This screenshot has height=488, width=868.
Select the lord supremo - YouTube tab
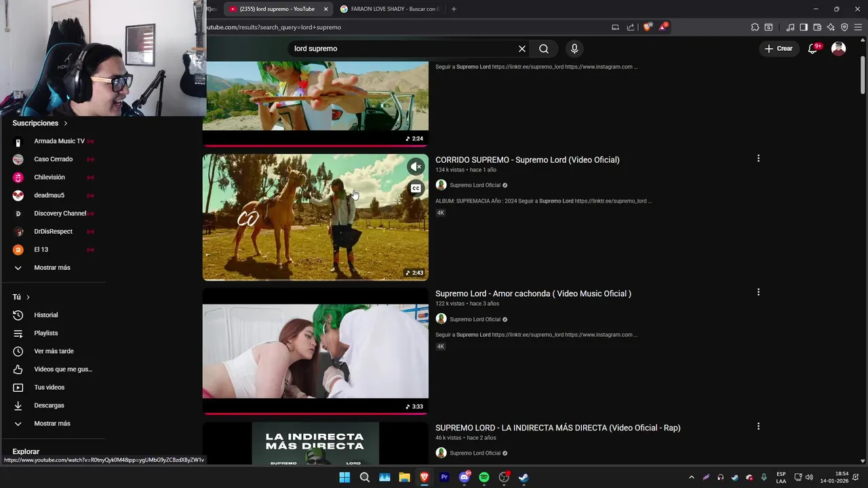[277, 9]
